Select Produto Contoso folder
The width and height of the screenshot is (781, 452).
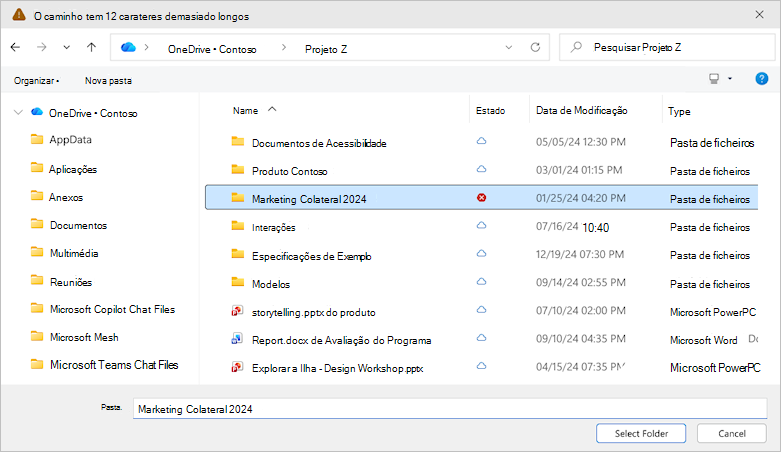pos(289,171)
